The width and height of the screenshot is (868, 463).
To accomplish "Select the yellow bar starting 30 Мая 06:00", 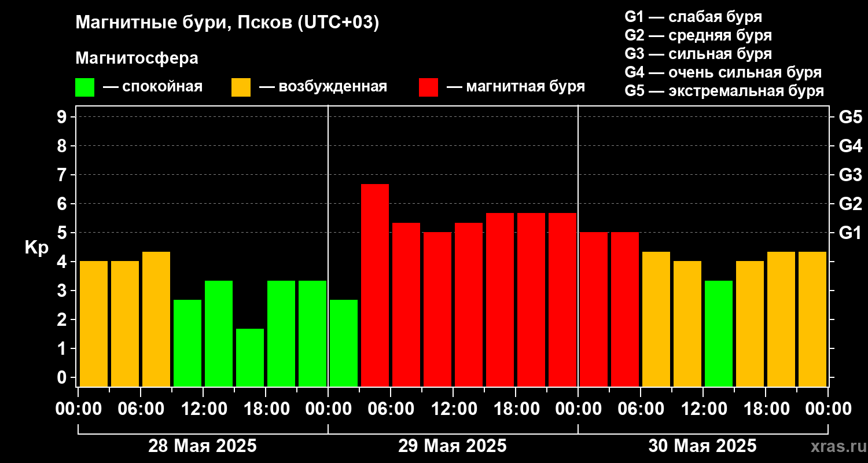I will click(x=656, y=319).
